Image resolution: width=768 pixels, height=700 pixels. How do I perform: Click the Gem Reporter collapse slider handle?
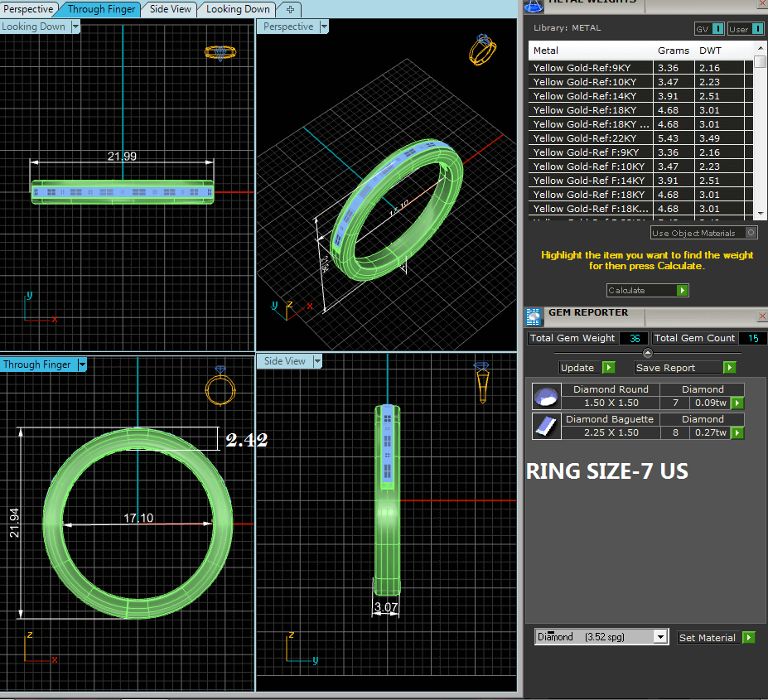coord(647,354)
